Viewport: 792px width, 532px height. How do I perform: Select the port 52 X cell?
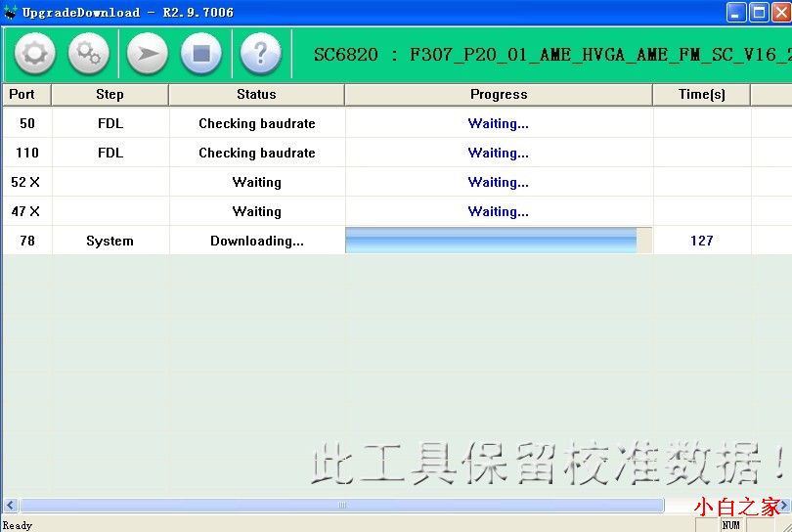click(27, 182)
